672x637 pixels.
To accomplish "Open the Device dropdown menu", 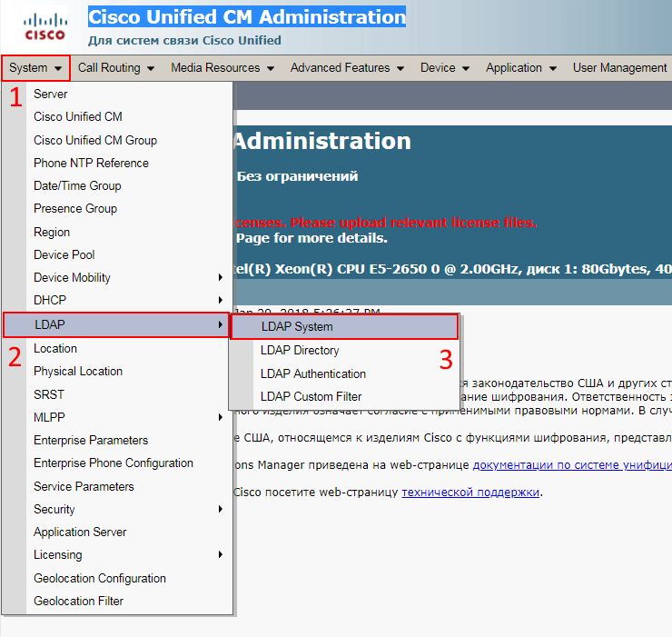I will pos(444,68).
